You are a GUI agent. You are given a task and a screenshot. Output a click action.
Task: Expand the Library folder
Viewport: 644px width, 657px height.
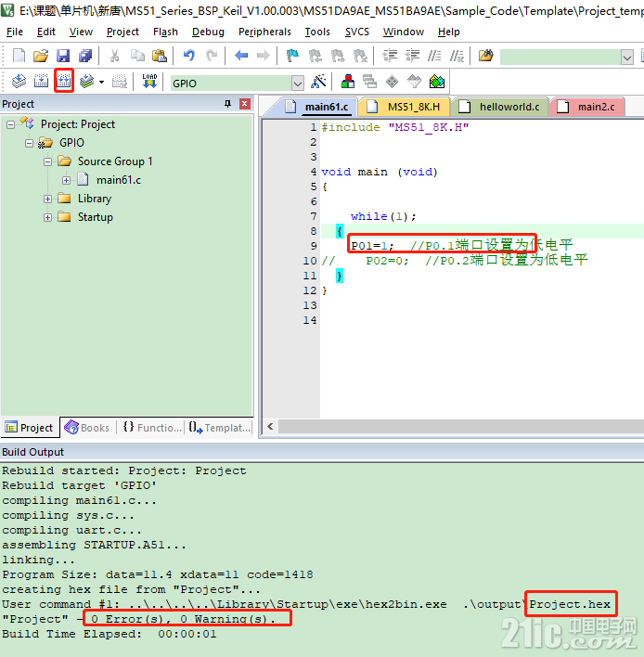(47, 199)
